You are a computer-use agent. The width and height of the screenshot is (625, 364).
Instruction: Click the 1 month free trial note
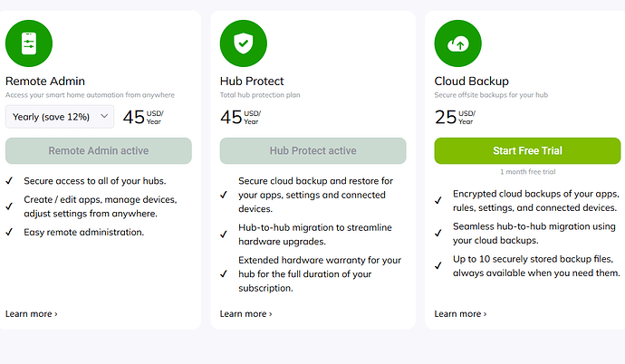[x=527, y=172]
